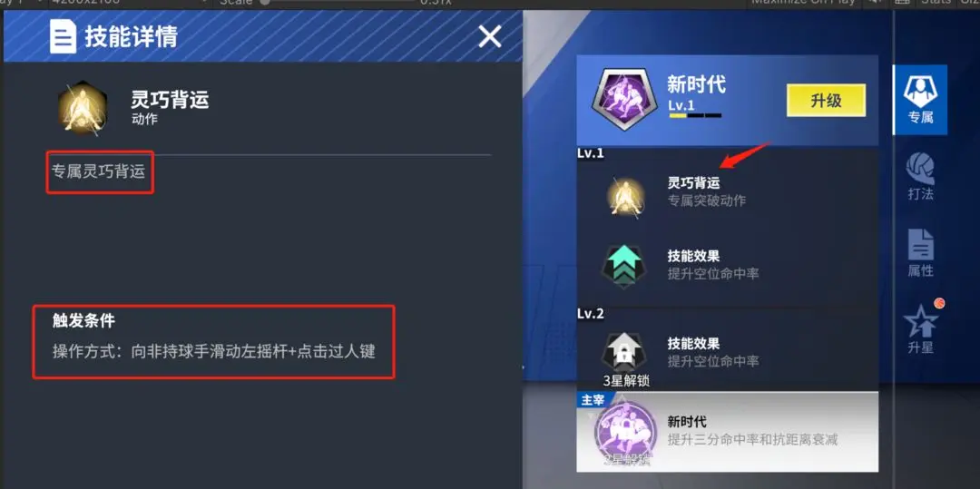This screenshot has height=489, width=980.
Task: Switch to the 打法 basketball tab
Action: click(920, 177)
